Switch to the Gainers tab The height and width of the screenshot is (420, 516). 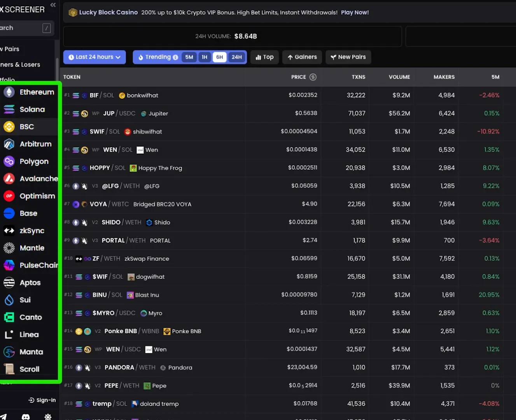tap(302, 57)
